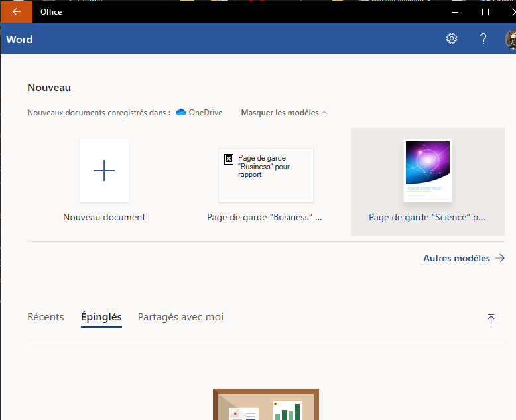Image resolution: width=516 pixels, height=420 pixels.
Task: Click the Word app title
Action: tap(19, 40)
